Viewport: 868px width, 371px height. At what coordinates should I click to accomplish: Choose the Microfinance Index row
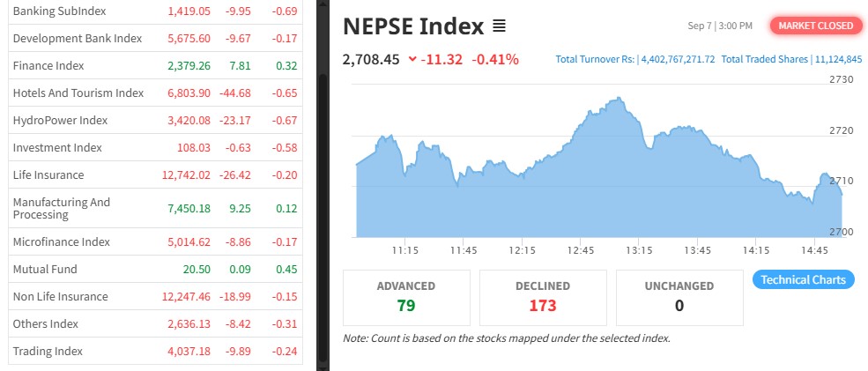pyautogui.click(x=62, y=242)
